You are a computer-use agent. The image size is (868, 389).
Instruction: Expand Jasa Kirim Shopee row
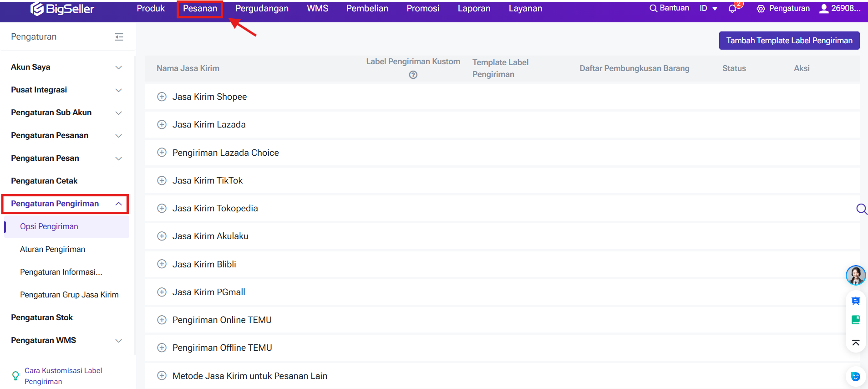point(162,97)
